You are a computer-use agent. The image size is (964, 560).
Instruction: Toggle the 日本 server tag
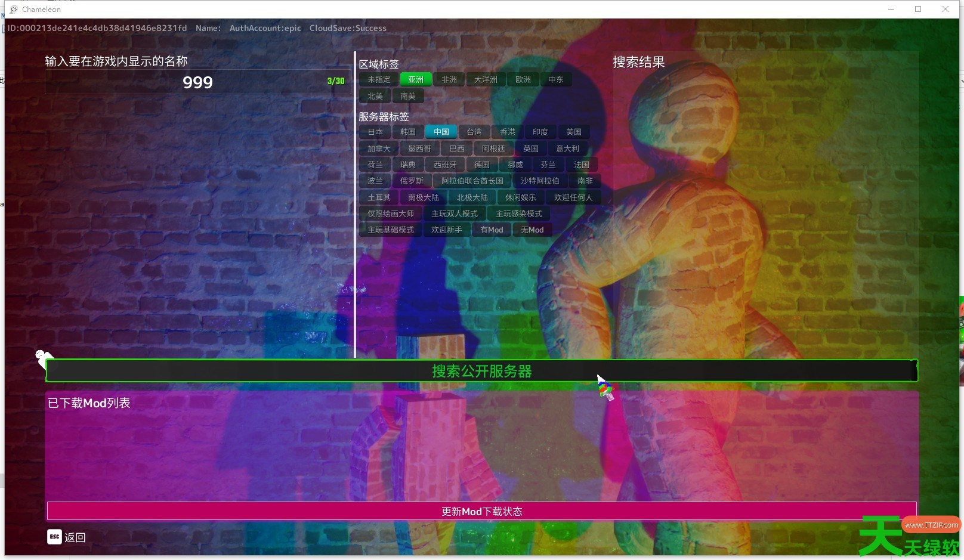point(375,132)
